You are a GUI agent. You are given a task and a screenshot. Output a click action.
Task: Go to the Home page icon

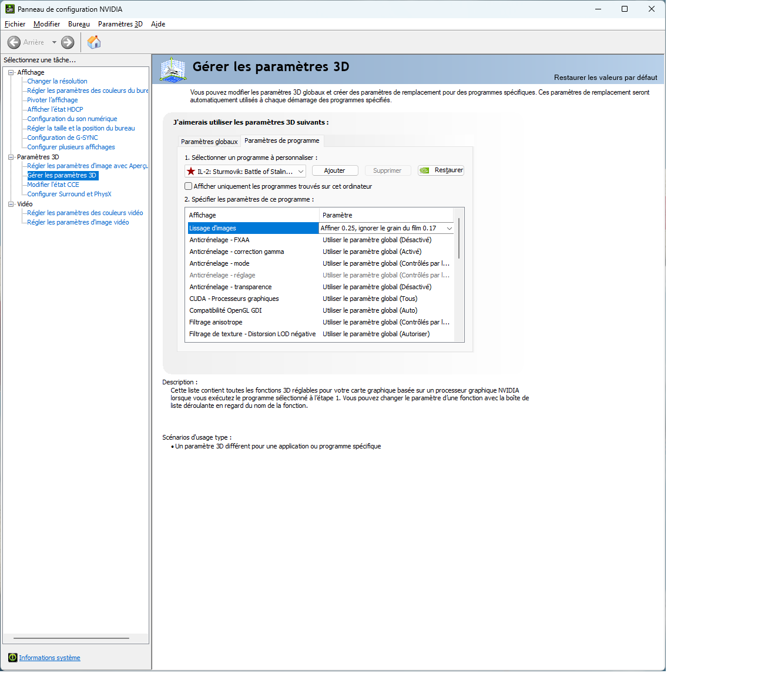click(x=94, y=42)
